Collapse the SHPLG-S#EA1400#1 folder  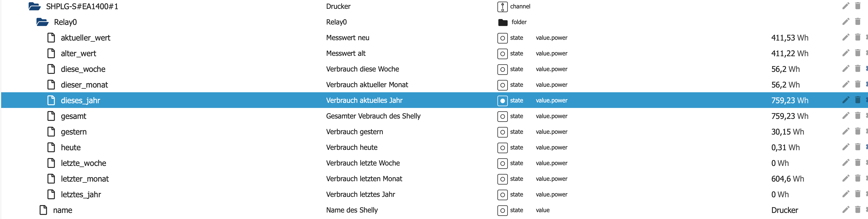[34, 6]
